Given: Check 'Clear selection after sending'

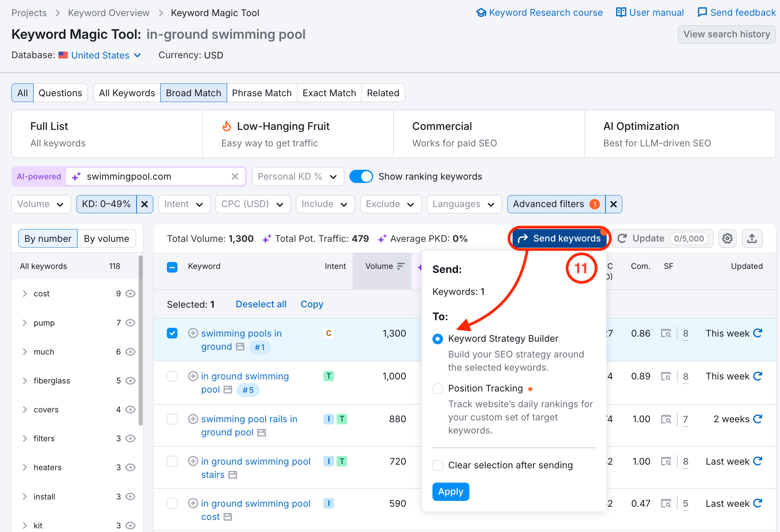Looking at the screenshot, I should click(438, 465).
